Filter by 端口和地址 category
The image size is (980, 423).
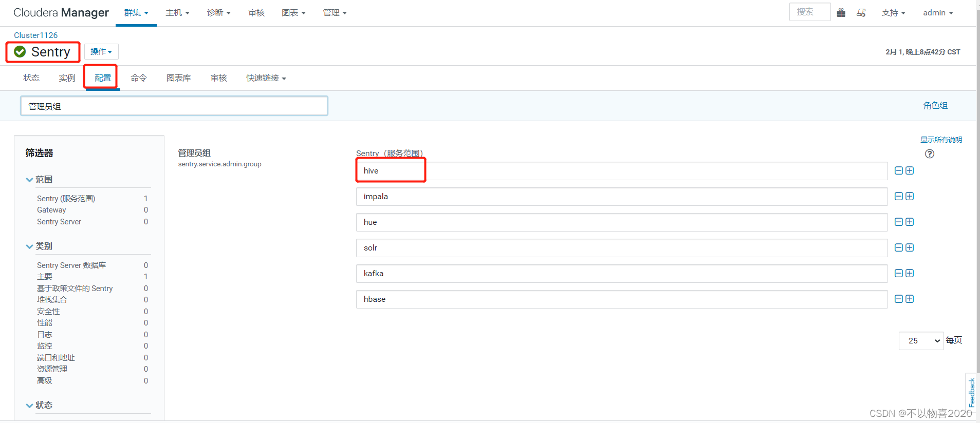pos(56,358)
